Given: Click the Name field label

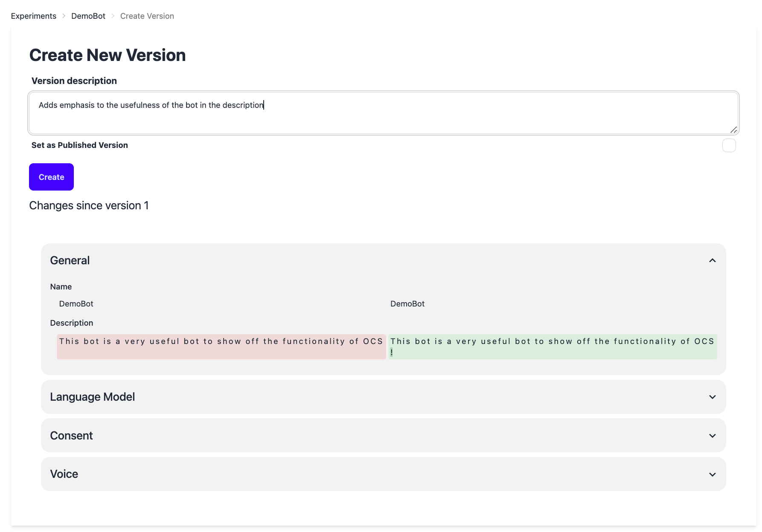Looking at the screenshot, I should click(61, 287).
